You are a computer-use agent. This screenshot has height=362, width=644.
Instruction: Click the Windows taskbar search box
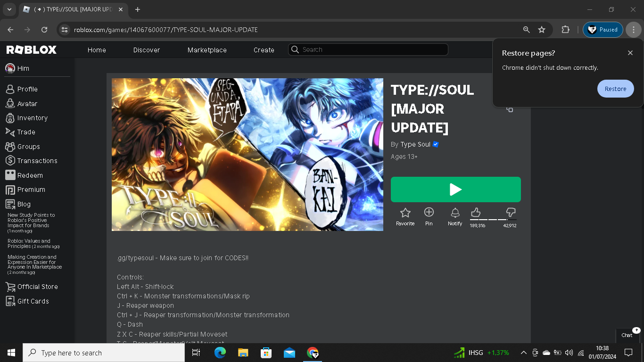103,353
